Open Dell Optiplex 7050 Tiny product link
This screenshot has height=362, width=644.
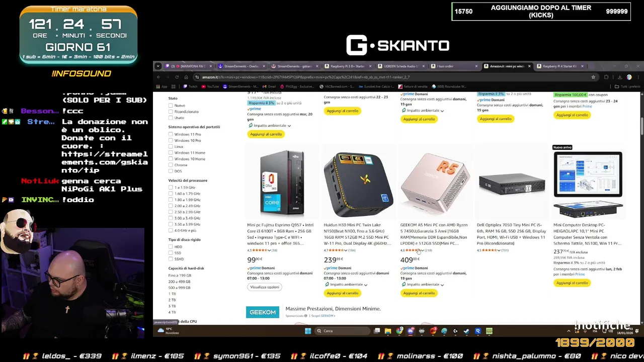511,234
